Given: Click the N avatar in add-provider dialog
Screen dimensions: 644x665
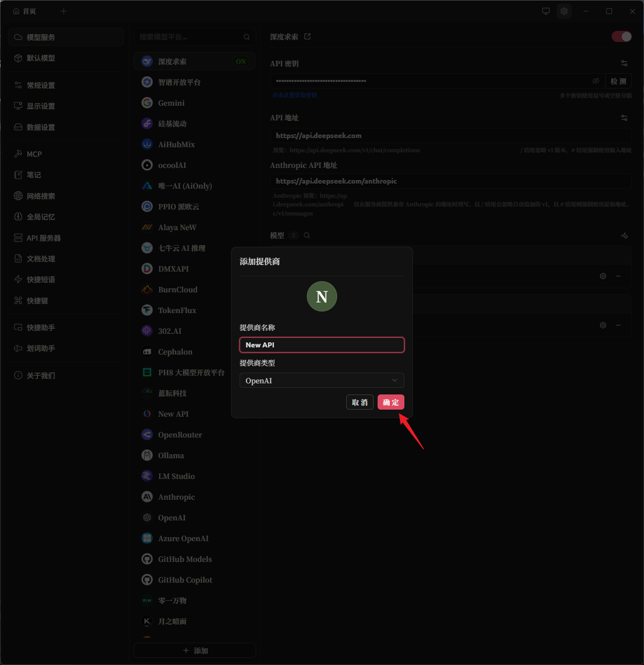Looking at the screenshot, I should pos(322,296).
